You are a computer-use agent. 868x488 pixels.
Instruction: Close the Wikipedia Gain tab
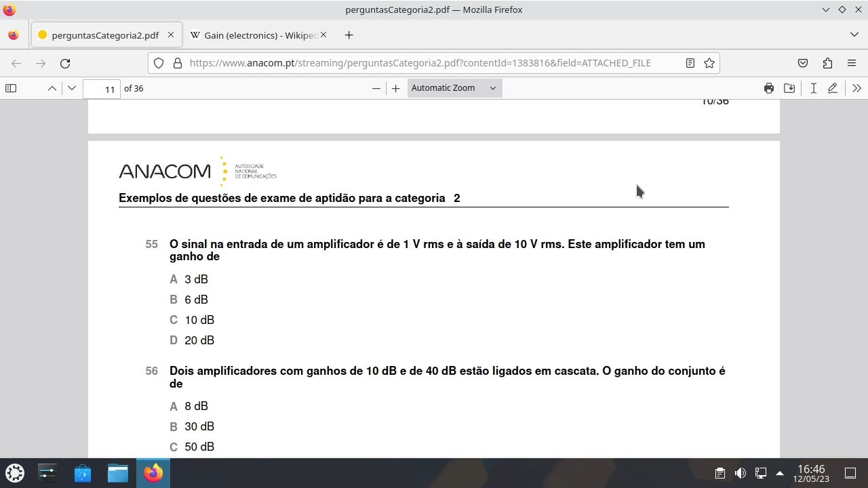point(323,35)
